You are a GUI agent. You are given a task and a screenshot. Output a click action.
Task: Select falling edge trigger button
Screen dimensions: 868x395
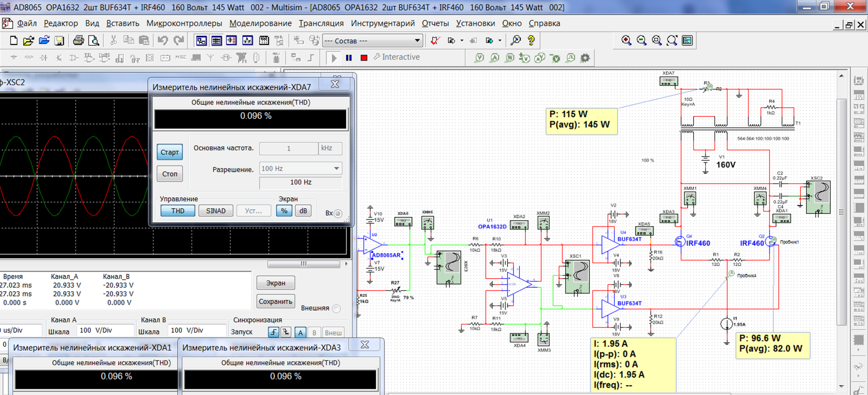coord(286,333)
